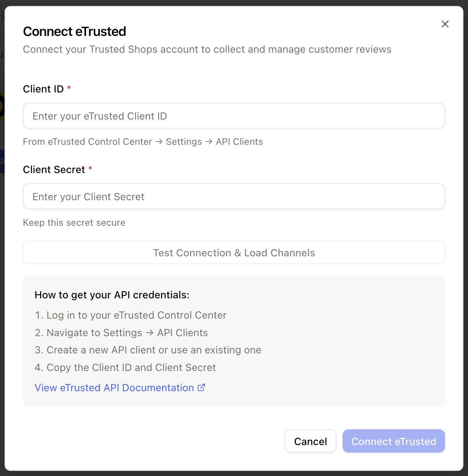Select the Connect eTrusted dialog heading

75,31
